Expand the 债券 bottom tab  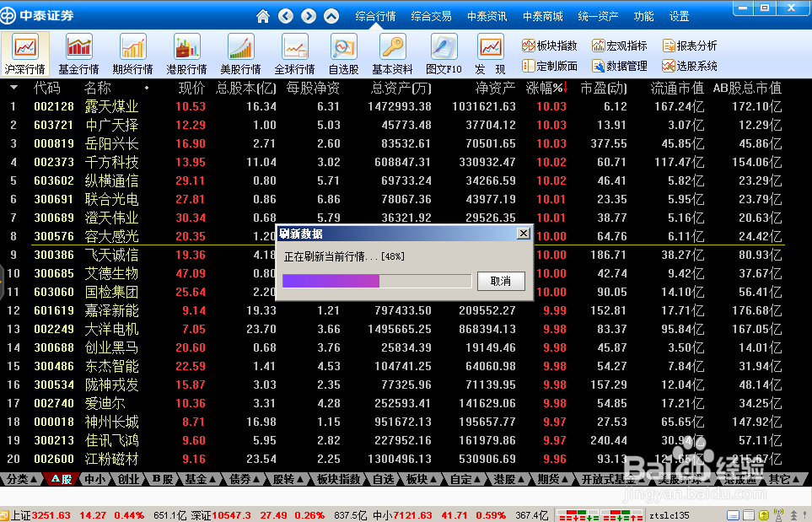coord(244,479)
